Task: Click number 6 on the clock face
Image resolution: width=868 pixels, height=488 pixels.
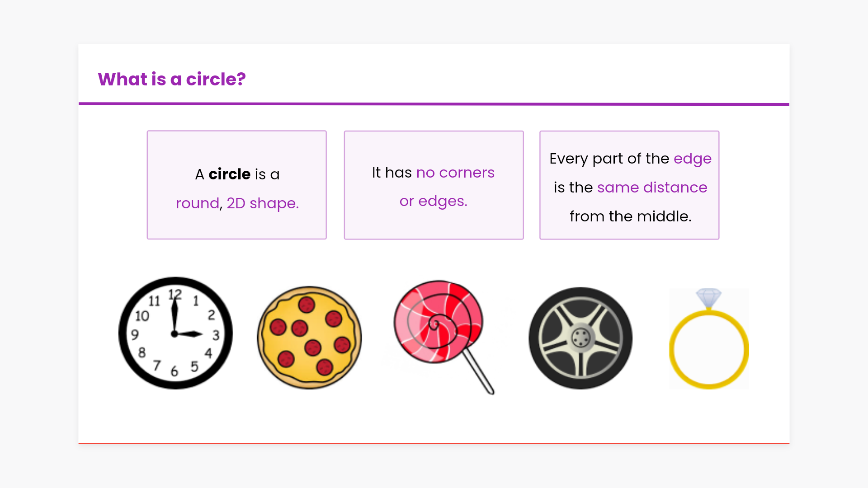Action: (x=175, y=371)
